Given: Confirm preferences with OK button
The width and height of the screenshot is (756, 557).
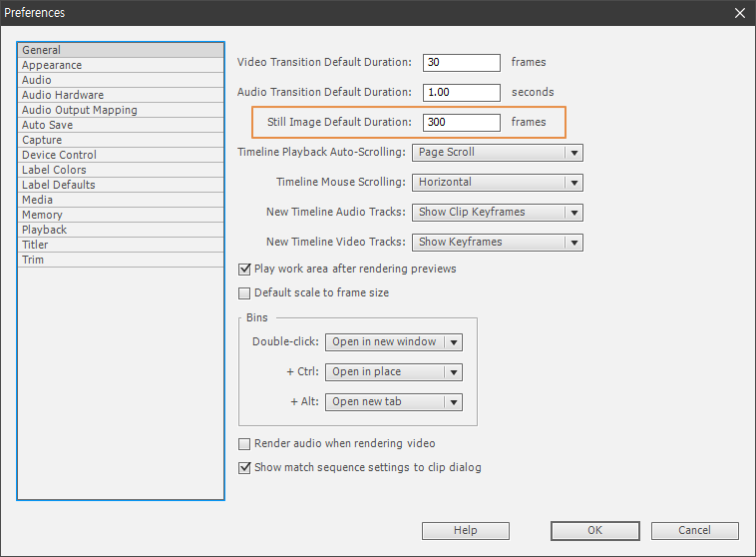Looking at the screenshot, I should tap(595, 531).
